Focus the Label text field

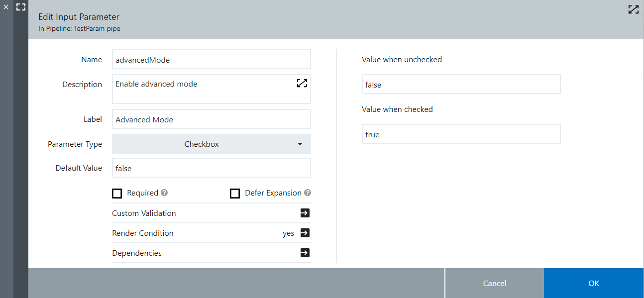[x=212, y=119]
